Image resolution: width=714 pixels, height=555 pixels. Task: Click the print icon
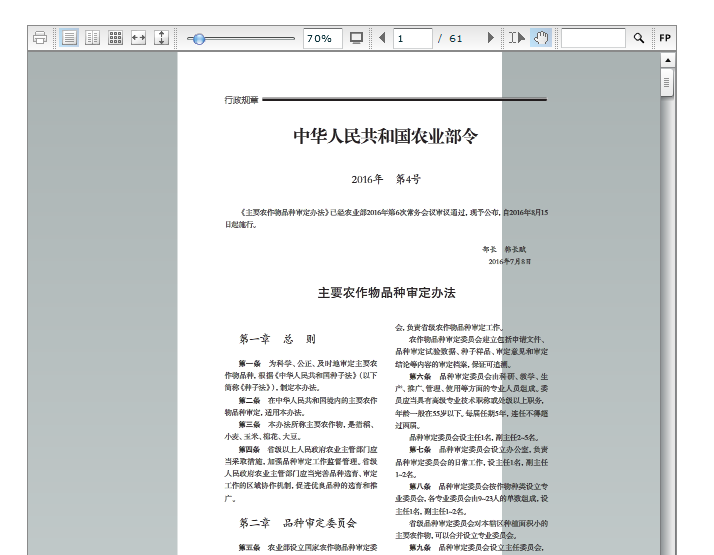40,38
